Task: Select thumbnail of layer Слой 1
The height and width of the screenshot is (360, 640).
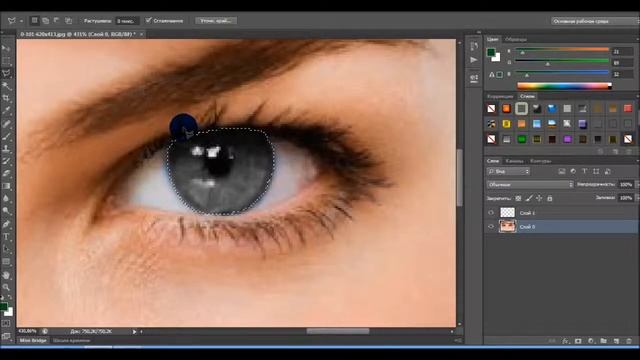Action: [507, 213]
